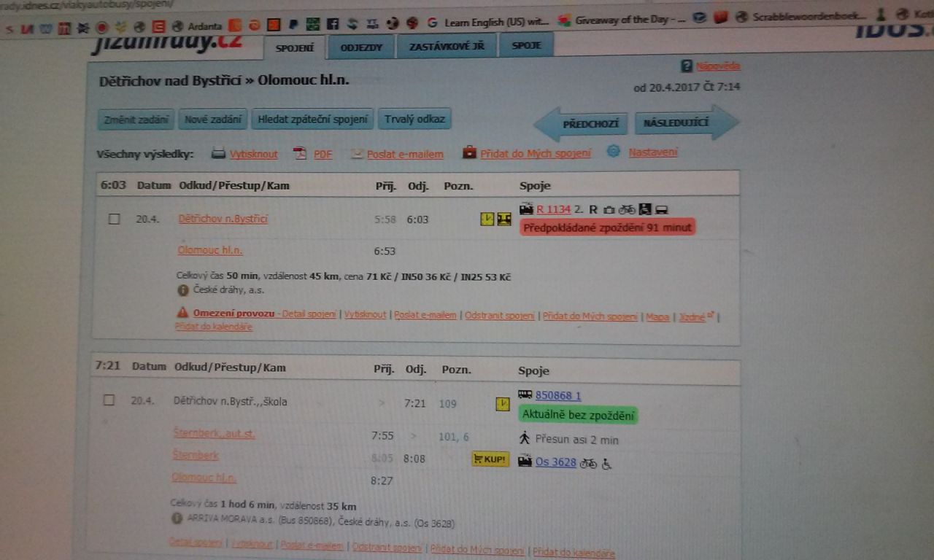
Task: Open the ZASTÁVKOVÉ JŘ tab
Action: (x=447, y=46)
